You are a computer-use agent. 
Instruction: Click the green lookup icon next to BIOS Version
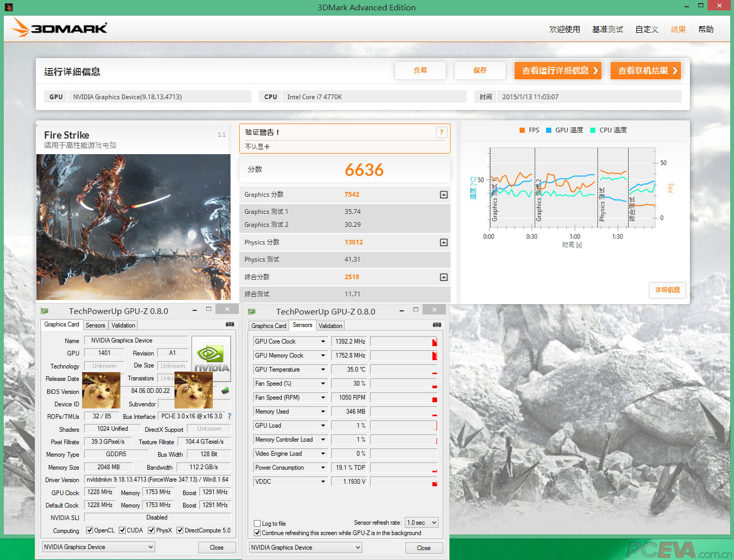pos(225,391)
